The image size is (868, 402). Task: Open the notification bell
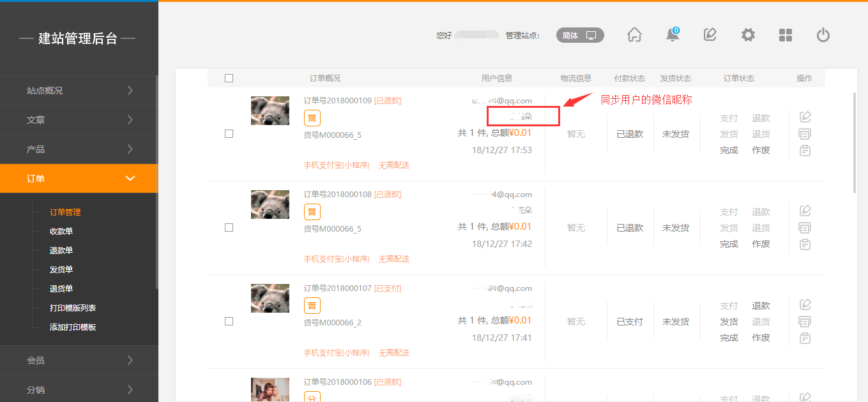pyautogui.click(x=673, y=35)
